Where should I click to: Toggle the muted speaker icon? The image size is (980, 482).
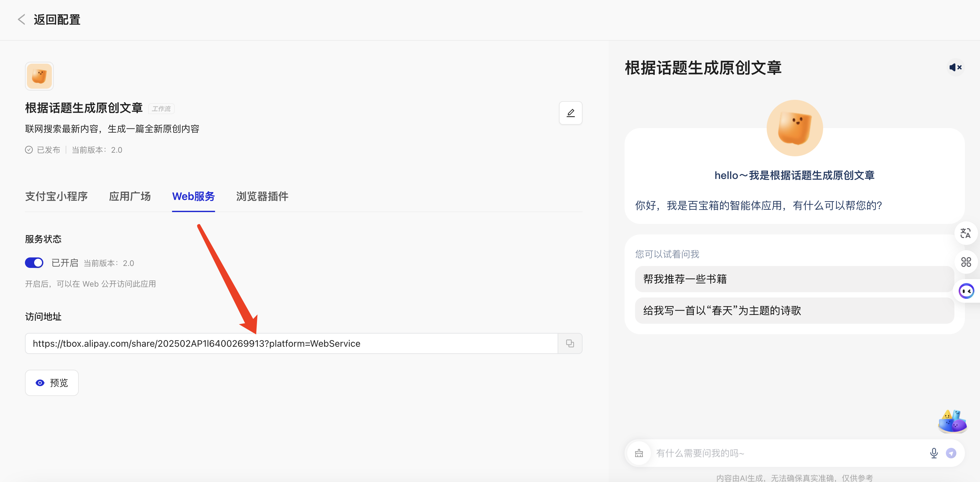955,67
